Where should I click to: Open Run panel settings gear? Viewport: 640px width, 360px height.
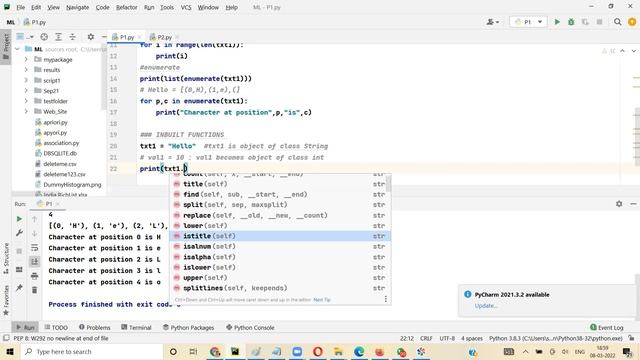(619, 204)
